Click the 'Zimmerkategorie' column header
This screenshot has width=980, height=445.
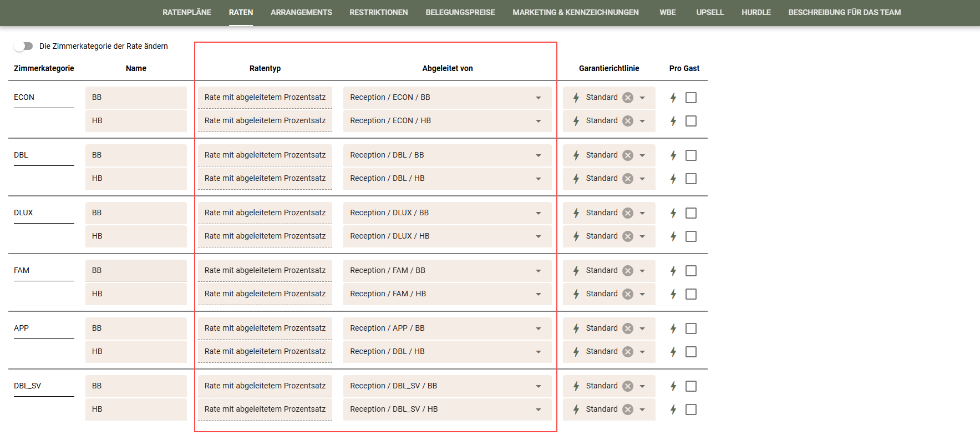click(x=44, y=68)
